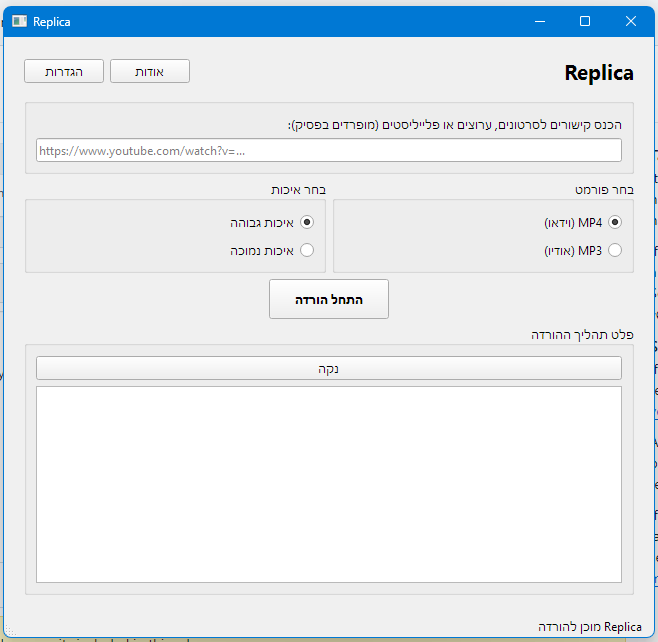Click the bold Replica heading
This screenshot has width=658, height=642.
(x=599, y=73)
